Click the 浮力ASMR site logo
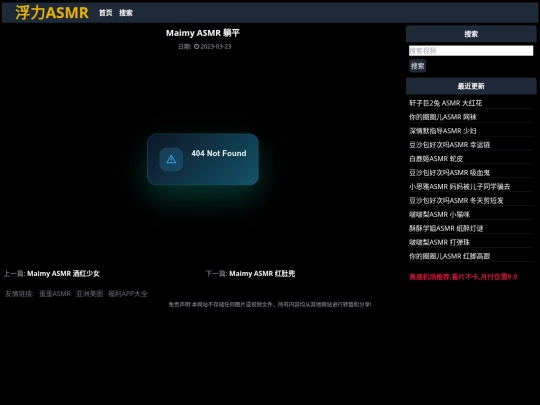 [x=52, y=13]
